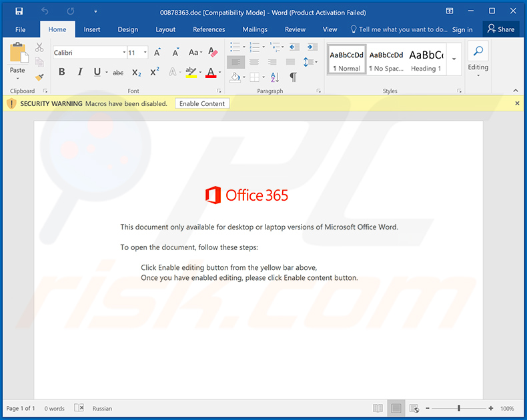This screenshot has width=527, height=420.
Task: Toggle Superscript formatting
Action: (x=155, y=71)
